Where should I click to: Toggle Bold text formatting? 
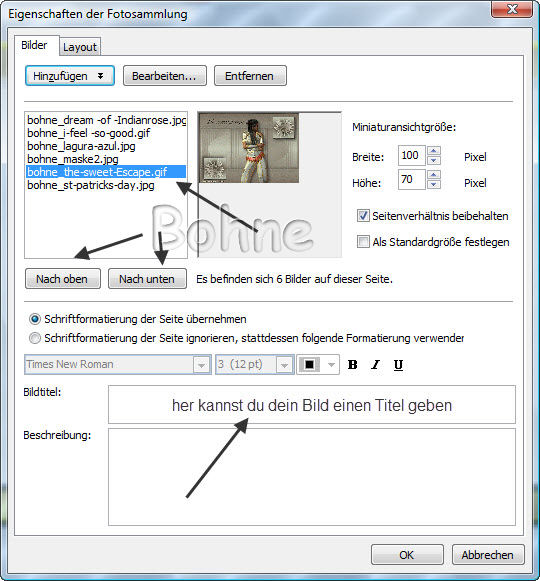tap(352, 365)
